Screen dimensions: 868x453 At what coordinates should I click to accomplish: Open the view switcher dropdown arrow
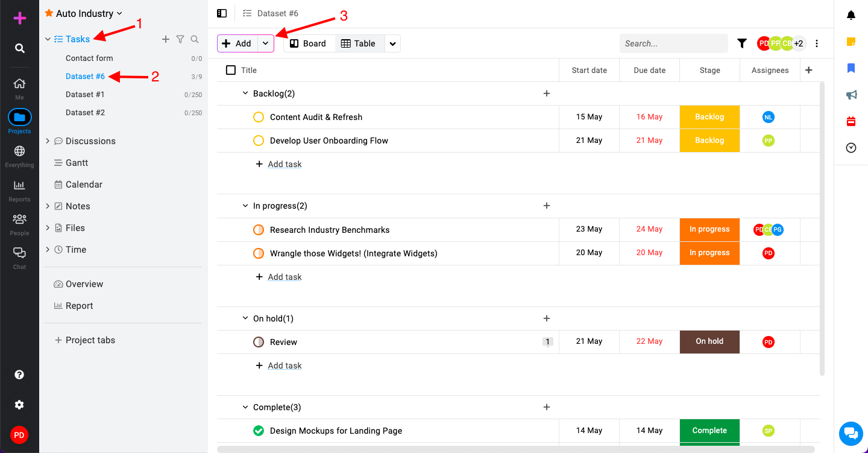[x=392, y=43]
